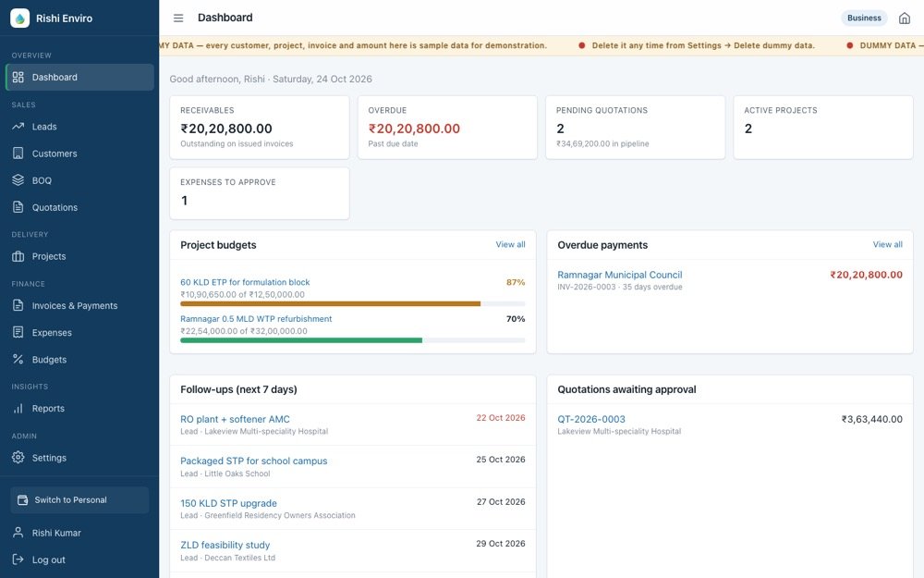This screenshot has width=924, height=578.
Task: Open Packaged STP for school campus lead
Action: pos(253,461)
